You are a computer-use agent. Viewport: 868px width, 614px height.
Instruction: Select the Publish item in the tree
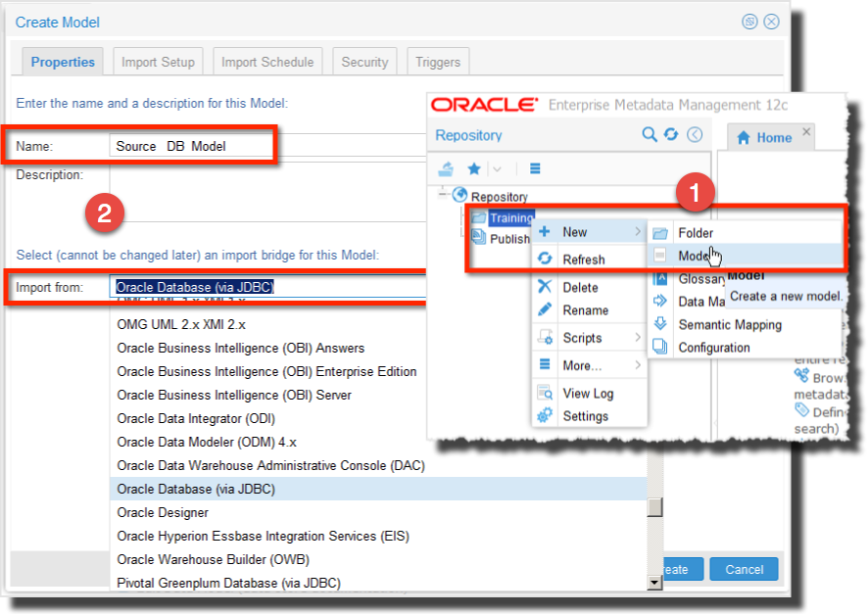pyautogui.click(x=509, y=239)
